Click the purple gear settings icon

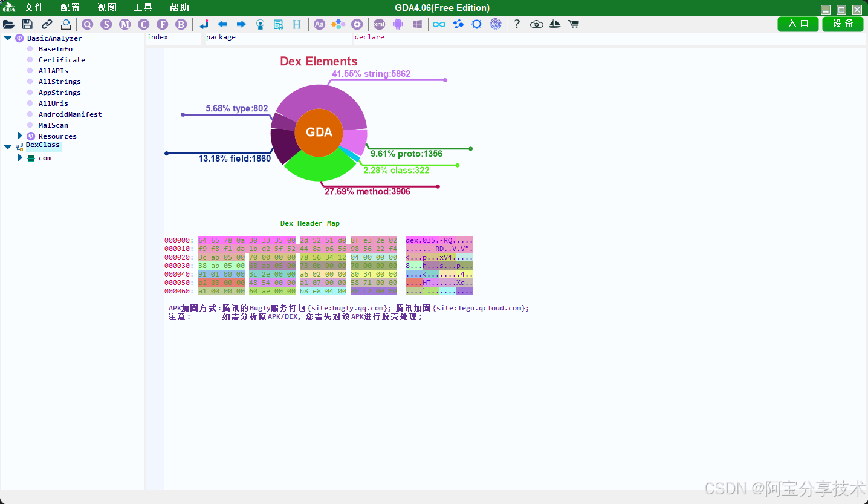[357, 24]
